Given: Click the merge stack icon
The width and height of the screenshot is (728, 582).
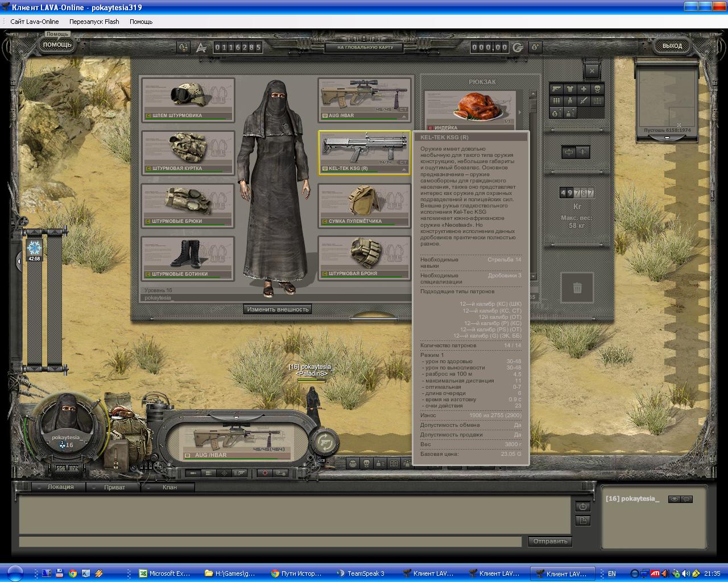Looking at the screenshot, I should (x=582, y=152).
